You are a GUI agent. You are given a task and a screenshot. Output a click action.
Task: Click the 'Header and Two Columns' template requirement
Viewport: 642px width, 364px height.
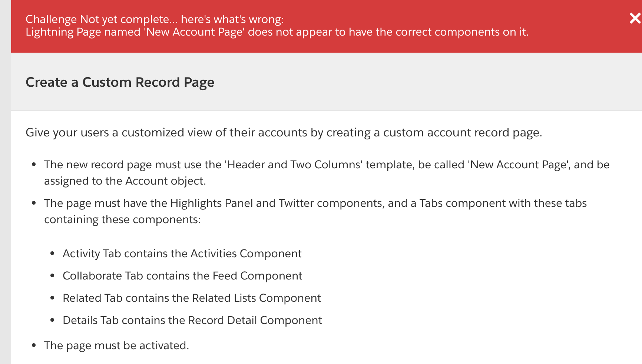(327, 165)
